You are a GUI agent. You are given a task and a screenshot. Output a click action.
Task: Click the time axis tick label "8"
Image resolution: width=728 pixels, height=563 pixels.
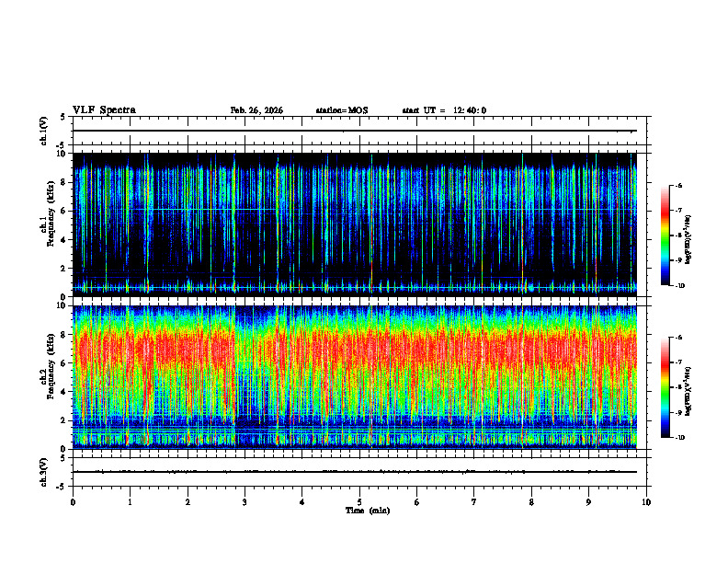click(531, 502)
